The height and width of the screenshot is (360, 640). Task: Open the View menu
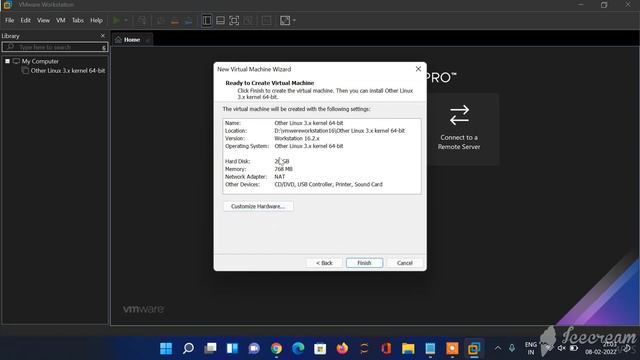point(43,20)
